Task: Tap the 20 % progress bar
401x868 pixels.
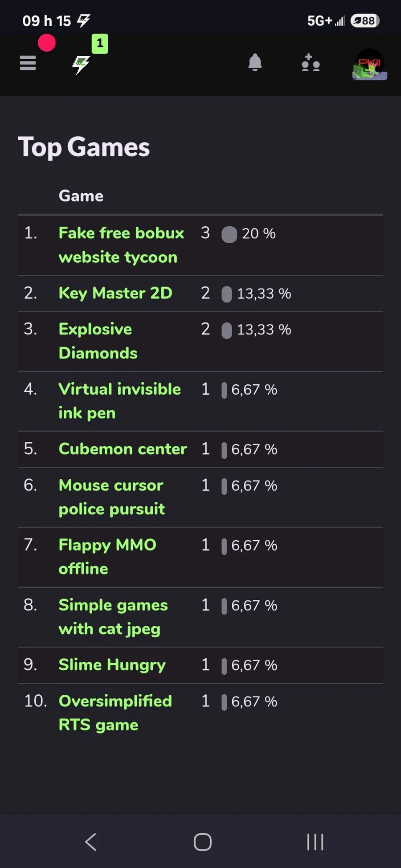Action: tap(229, 234)
